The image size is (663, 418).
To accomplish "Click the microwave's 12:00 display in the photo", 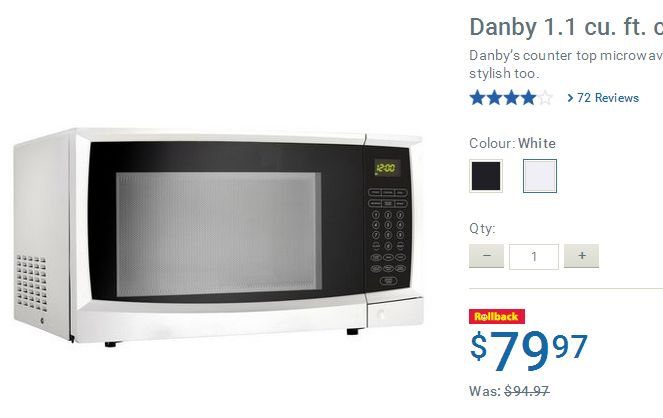I will pos(386,168).
